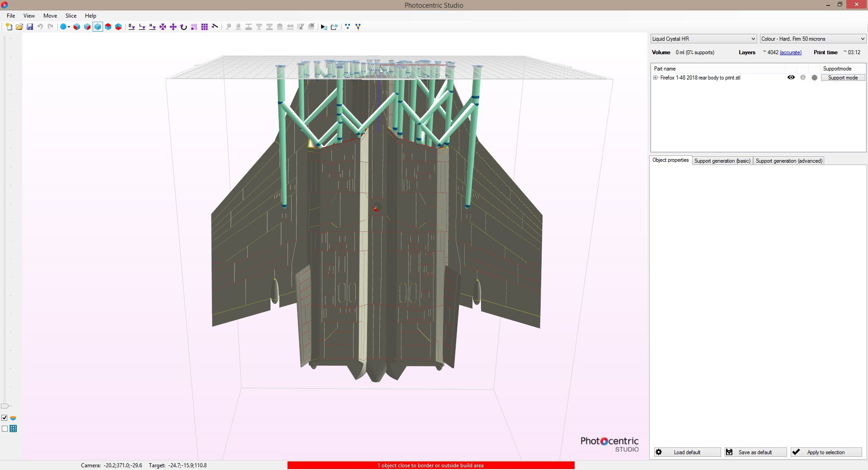Save project with the floppy disk icon
This screenshot has height=470, width=868.
[x=29, y=27]
